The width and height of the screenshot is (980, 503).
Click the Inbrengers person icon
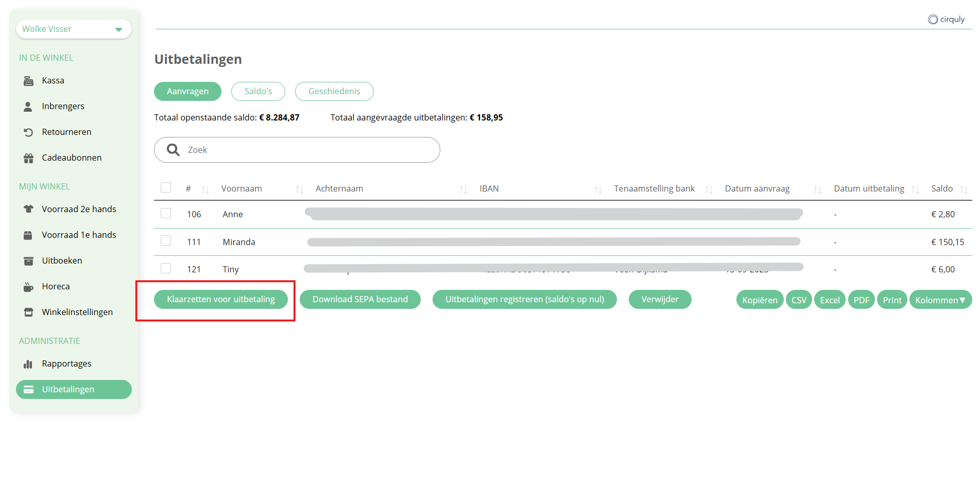pos(28,107)
